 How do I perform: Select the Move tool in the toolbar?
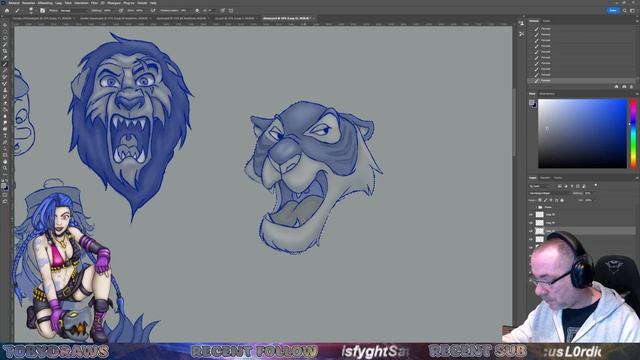5,25
